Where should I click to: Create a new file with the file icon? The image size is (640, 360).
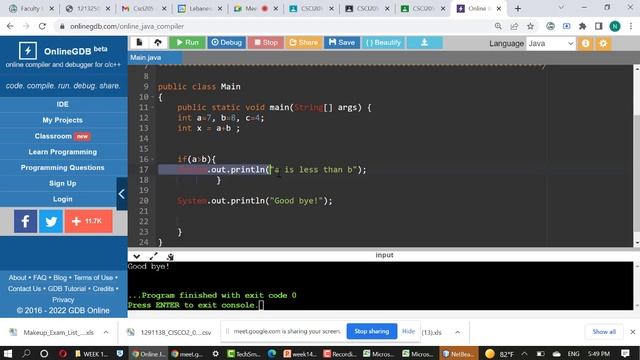(139, 42)
